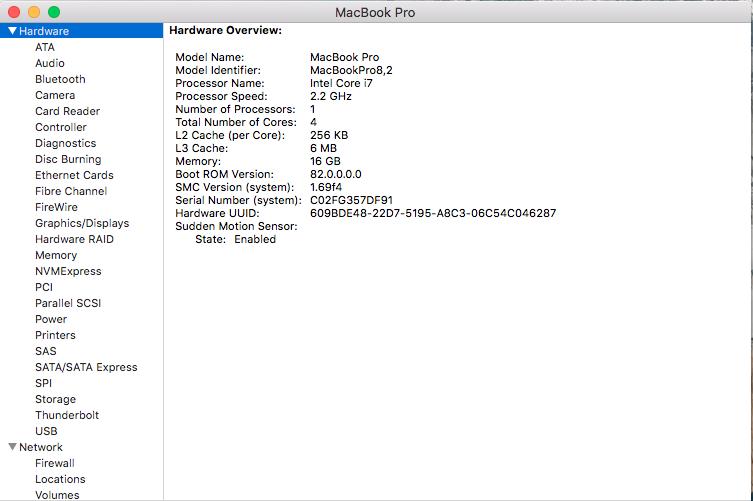Open USB section

pos(46,431)
